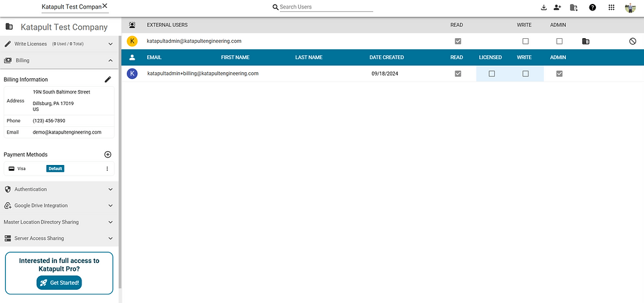Viewport: 644px width, 303px height.
Task: Click the Search Users input field
Action: [327, 7]
